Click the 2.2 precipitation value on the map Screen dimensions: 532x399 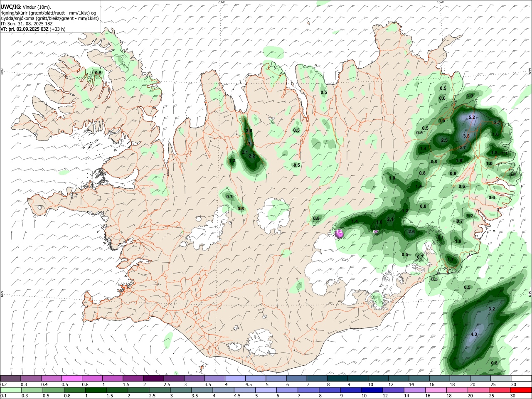click(x=251, y=156)
